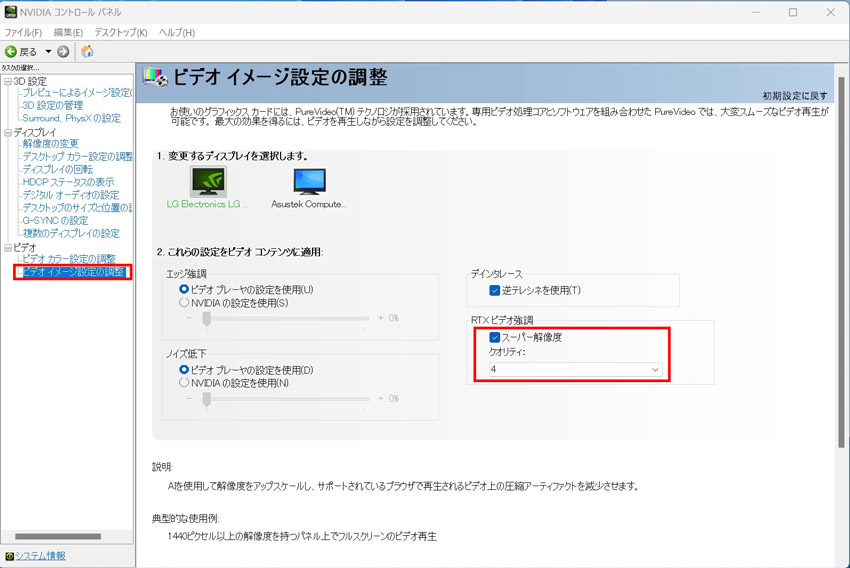This screenshot has width=850, height=568.
Task: Click the main panel vertical scrollbar
Action: 842,261
